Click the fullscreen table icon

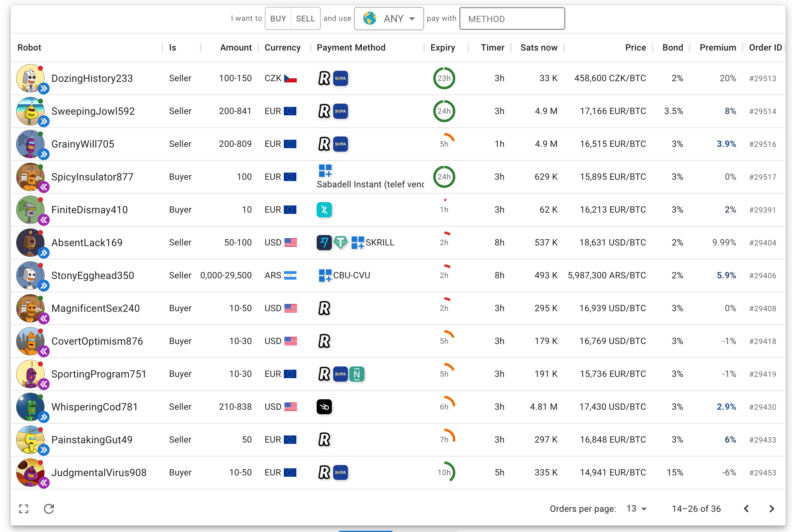pos(23,509)
